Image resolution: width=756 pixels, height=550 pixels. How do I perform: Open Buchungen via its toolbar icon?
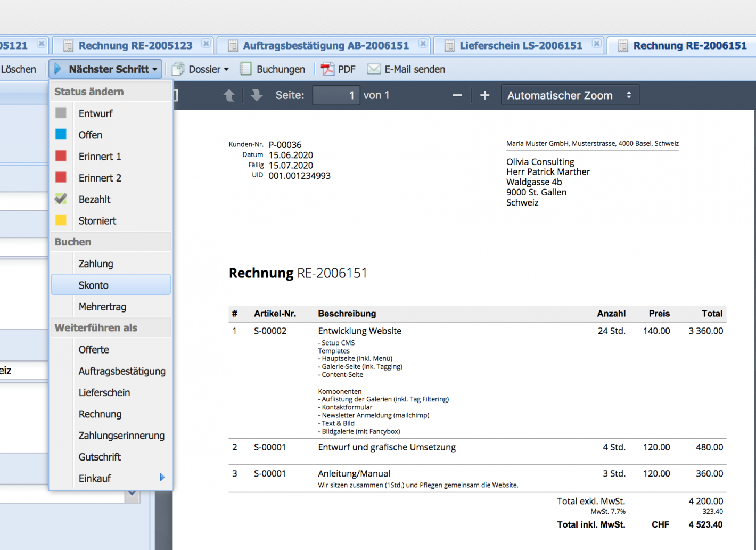(x=245, y=69)
